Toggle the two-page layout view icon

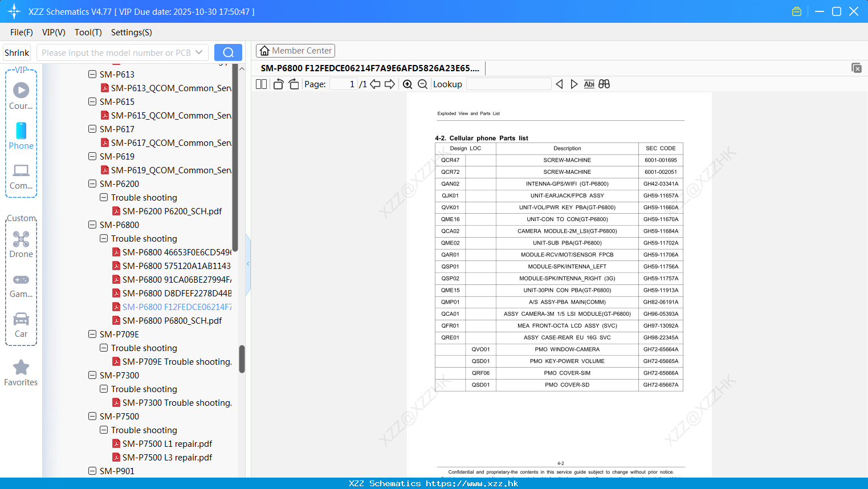point(261,84)
